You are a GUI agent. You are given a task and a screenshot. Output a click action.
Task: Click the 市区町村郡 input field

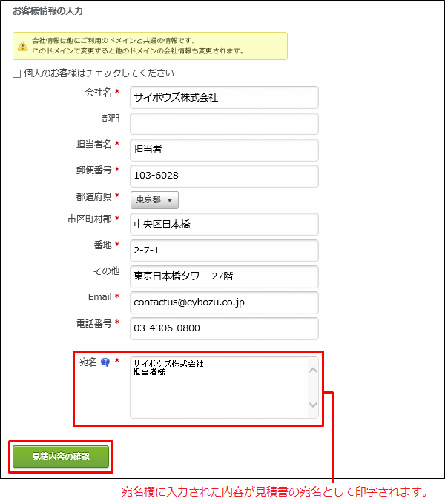(x=223, y=225)
